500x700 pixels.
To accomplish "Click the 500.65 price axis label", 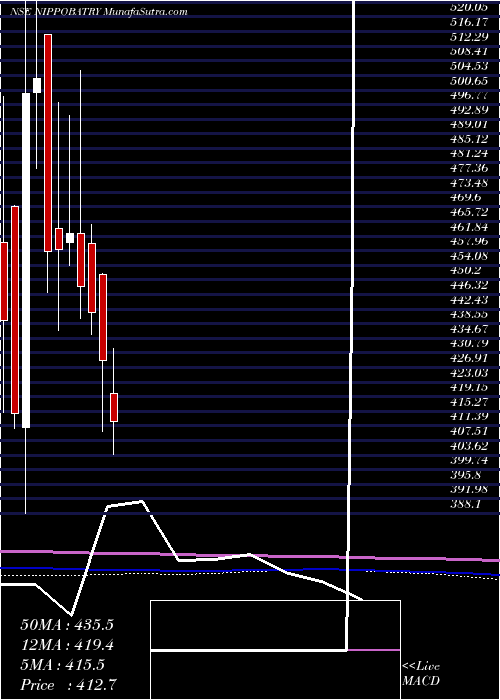I will pos(469,80).
